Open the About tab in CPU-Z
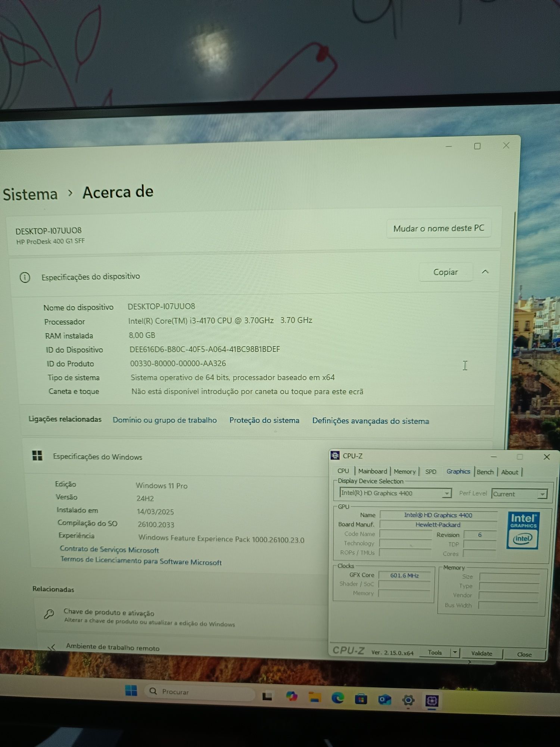 coord(510,472)
